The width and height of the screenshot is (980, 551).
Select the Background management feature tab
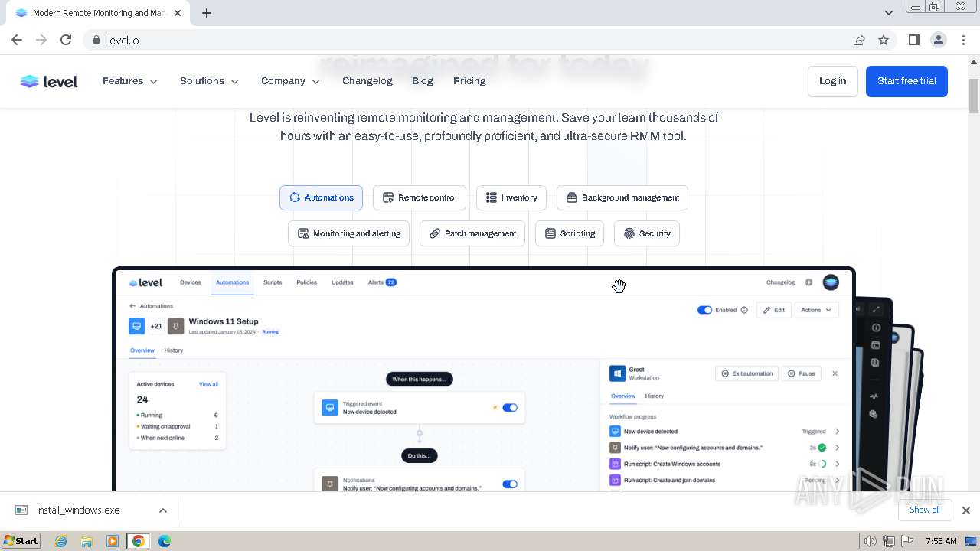[622, 197]
